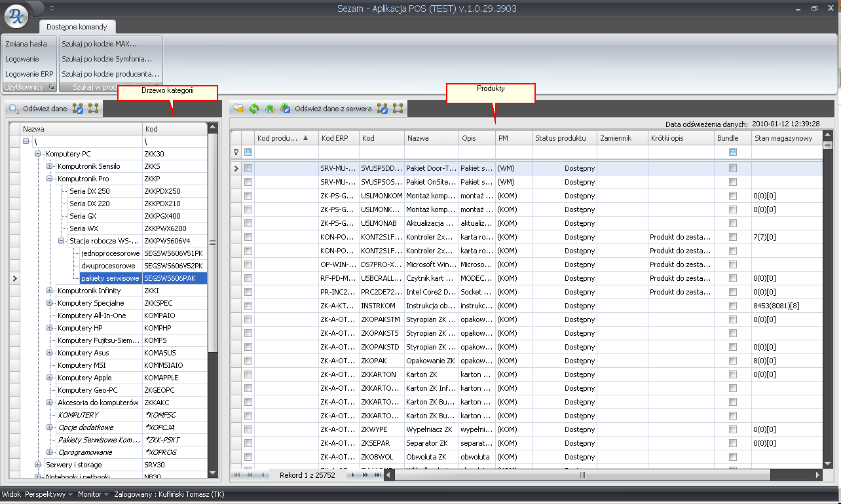
Task: Toggle Bundle checkbox in INSTRKOM row
Action: coord(733,306)
